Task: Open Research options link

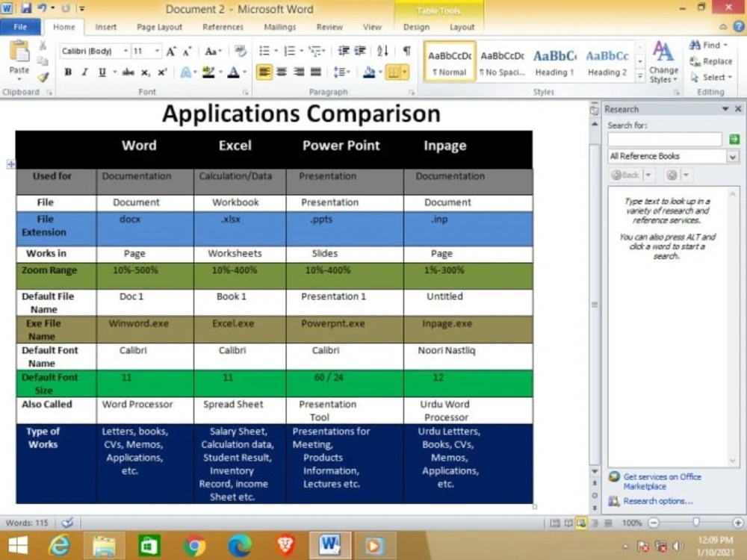Action: pyautogui.click(x=658, y=501)
